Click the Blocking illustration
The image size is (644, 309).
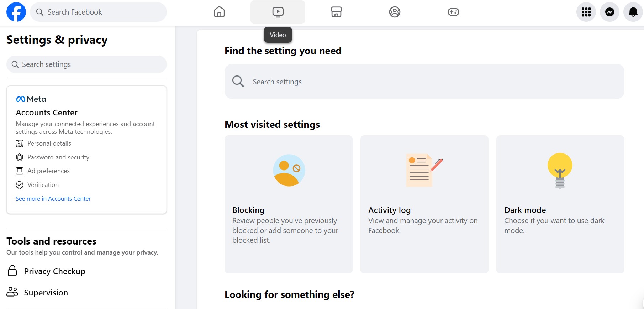coord(289,170)
